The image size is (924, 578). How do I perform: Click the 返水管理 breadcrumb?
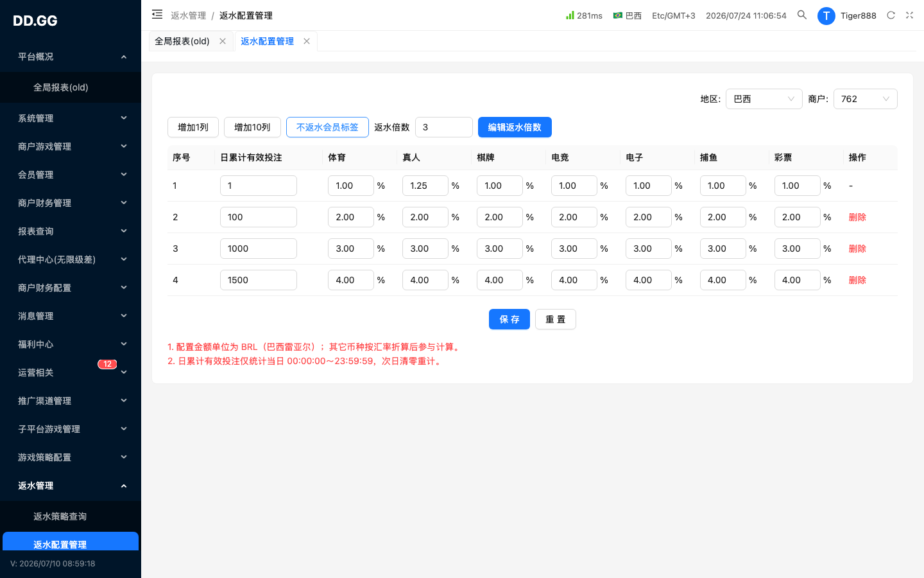click(189, 15)
